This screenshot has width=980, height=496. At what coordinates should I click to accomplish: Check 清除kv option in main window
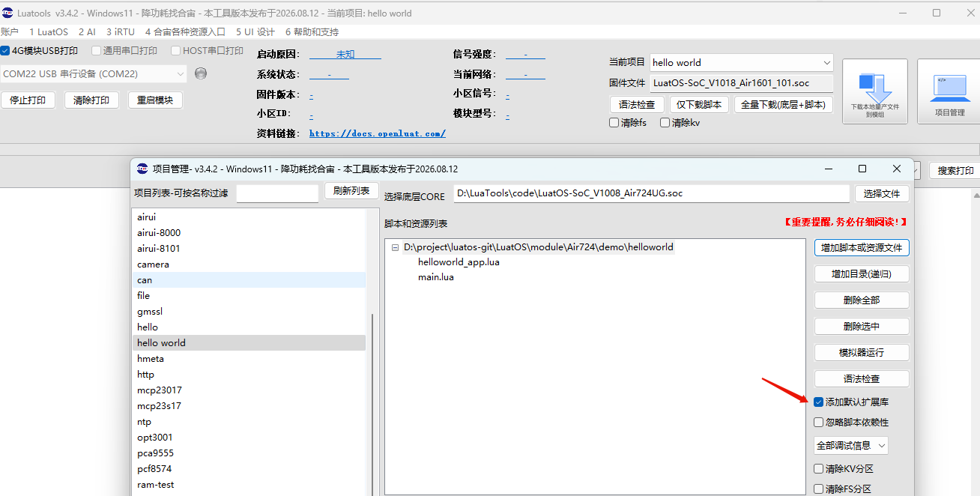click(665, 123)
